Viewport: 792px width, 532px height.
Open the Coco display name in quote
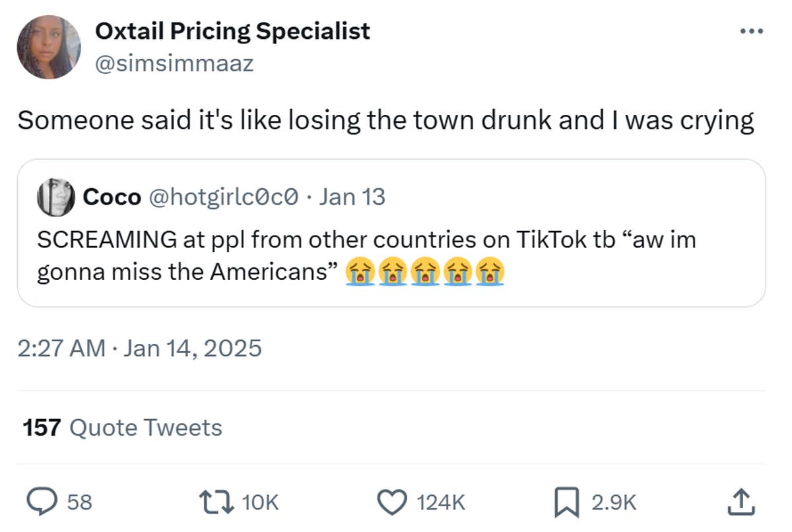point(112,197)
